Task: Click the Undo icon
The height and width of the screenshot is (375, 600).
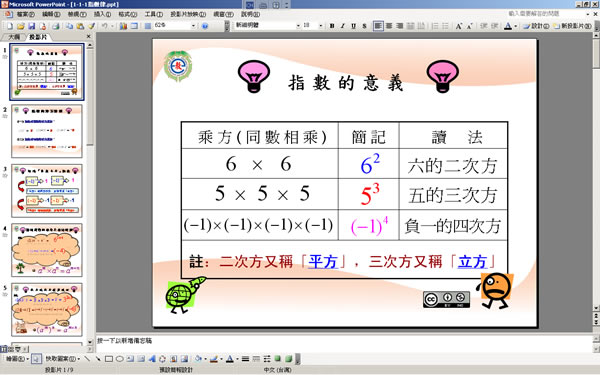Action: (x=104, y=26)
